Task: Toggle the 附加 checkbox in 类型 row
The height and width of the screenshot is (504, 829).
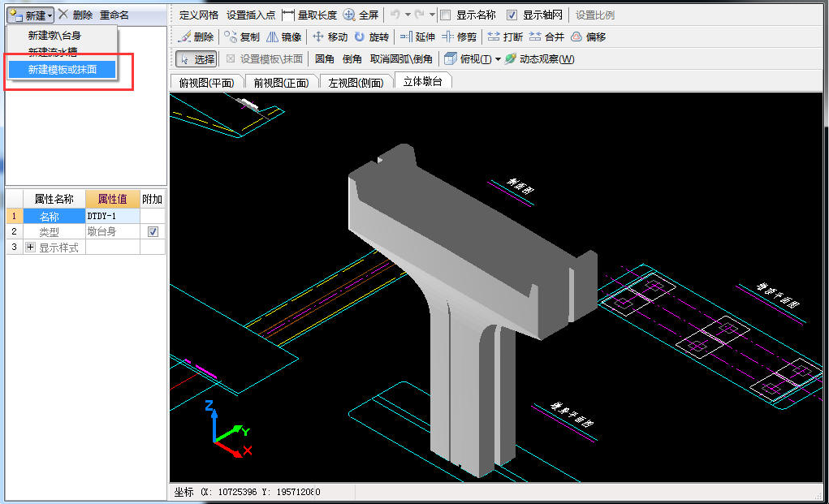Action: (x=153, y=232)
